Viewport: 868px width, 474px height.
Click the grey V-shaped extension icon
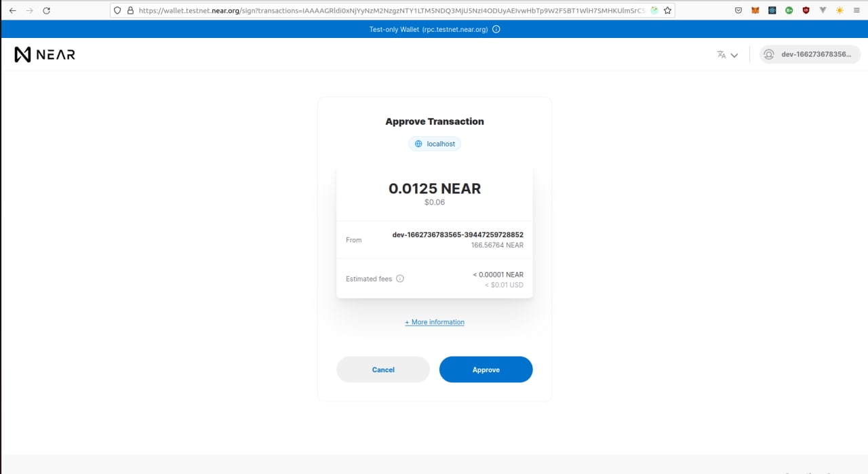click(x=823, y=11)
